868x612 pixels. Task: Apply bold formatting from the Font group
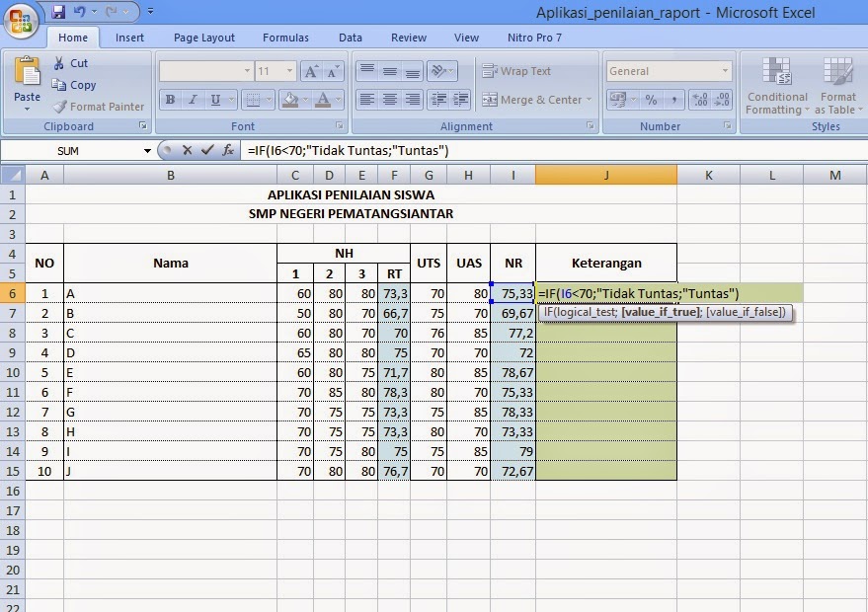point(170,101)
